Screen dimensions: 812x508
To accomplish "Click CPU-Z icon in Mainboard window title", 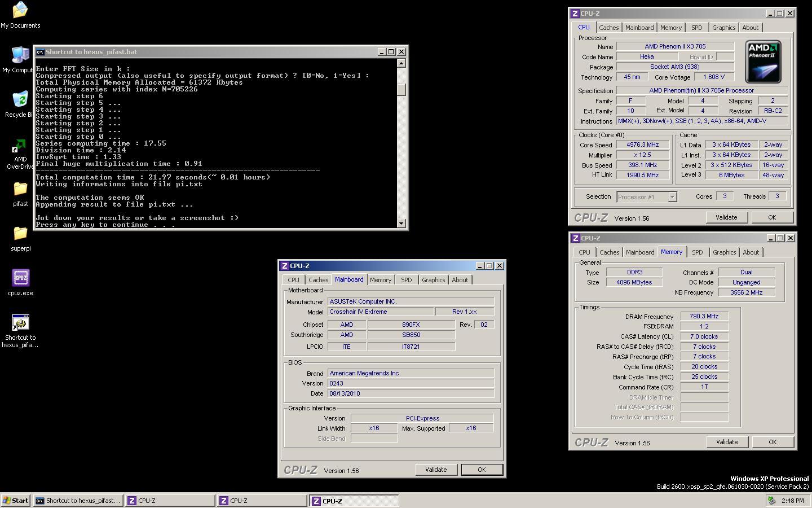I will pyautogui.click(x=285, y=266).
